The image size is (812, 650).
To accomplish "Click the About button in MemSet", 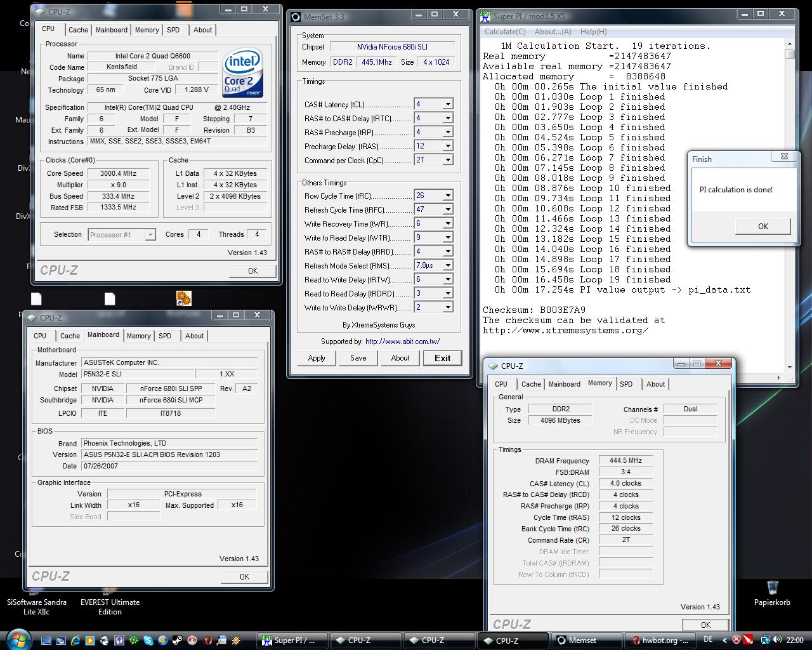I will click(400, 358).
